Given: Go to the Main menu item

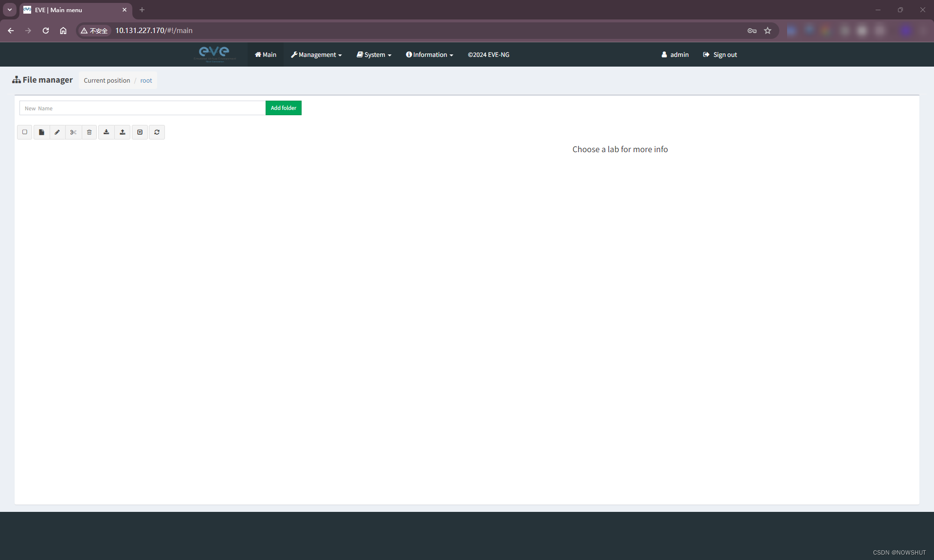Looking at the screenshot, I should pyautogui.click(x=266, y=55).
